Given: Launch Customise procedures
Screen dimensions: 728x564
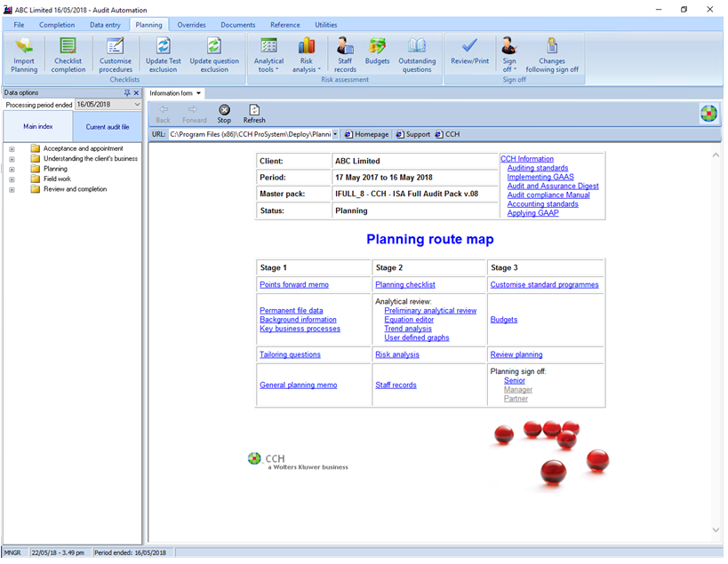Looking at the screenshot, I should (x=116, y=56).
